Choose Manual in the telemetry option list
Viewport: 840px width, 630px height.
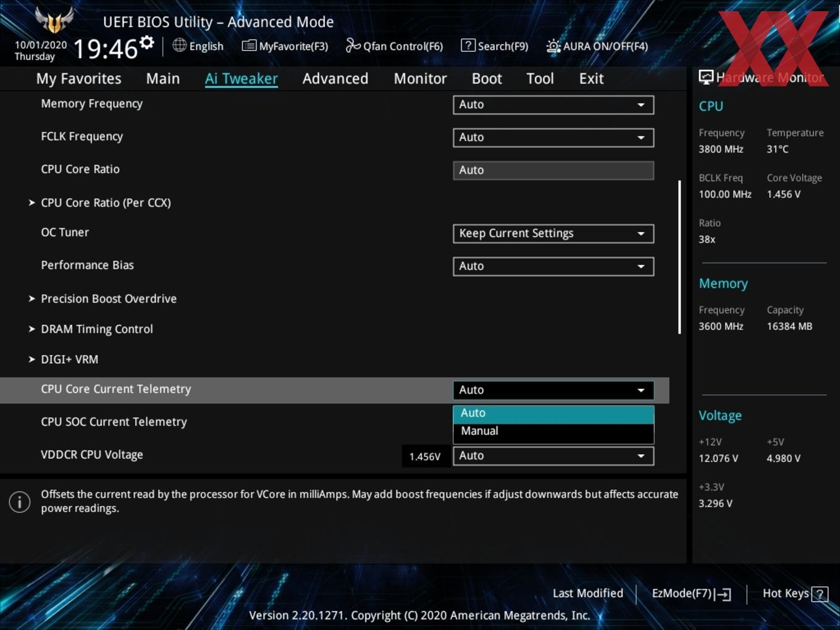point(553,432)
